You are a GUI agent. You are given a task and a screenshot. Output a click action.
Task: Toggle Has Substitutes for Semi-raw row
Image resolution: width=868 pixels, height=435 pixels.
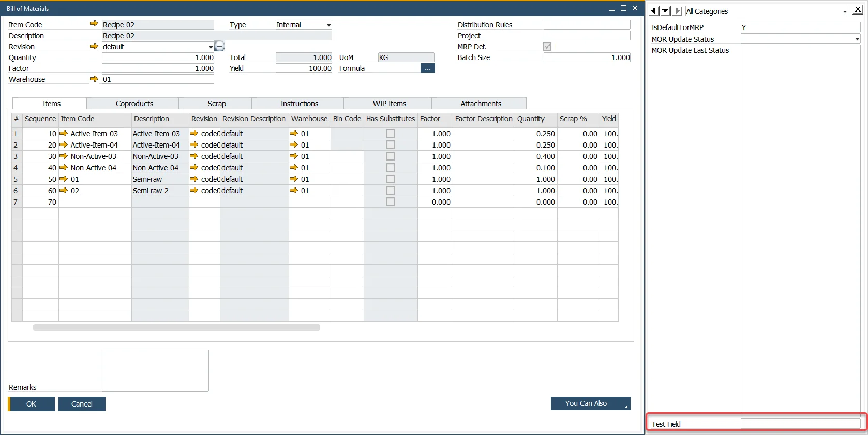pyautogui.click(x=390, y=179)
